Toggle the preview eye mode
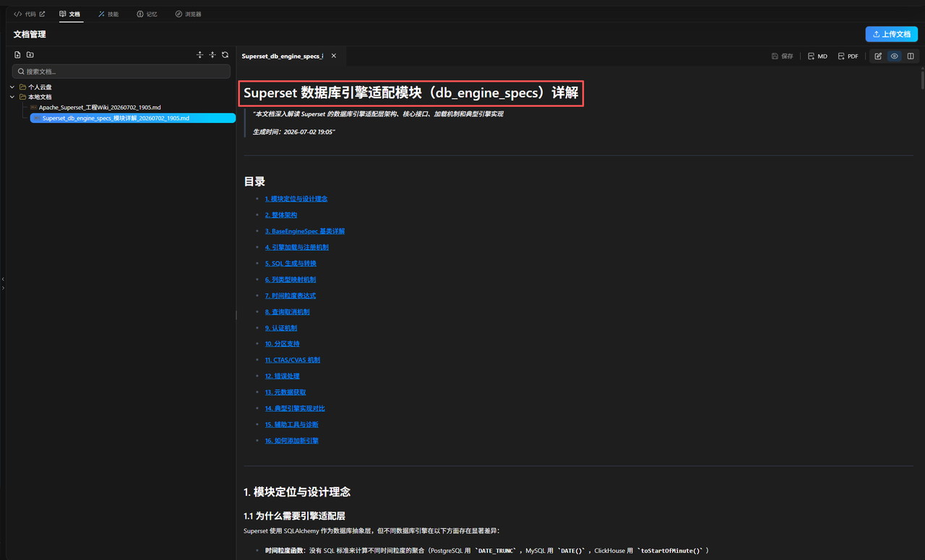This screenshot has width=925, height=560. pos(895,56)
